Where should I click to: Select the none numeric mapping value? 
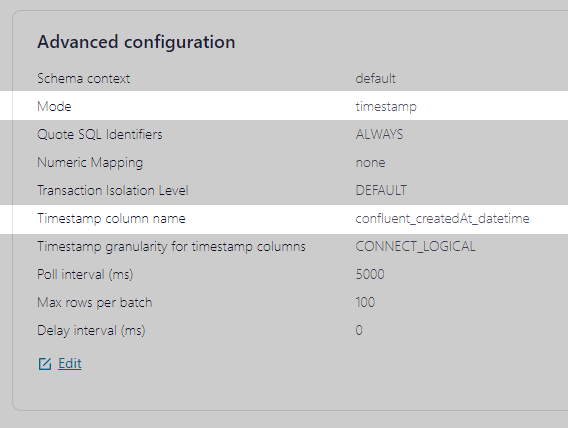370,163
